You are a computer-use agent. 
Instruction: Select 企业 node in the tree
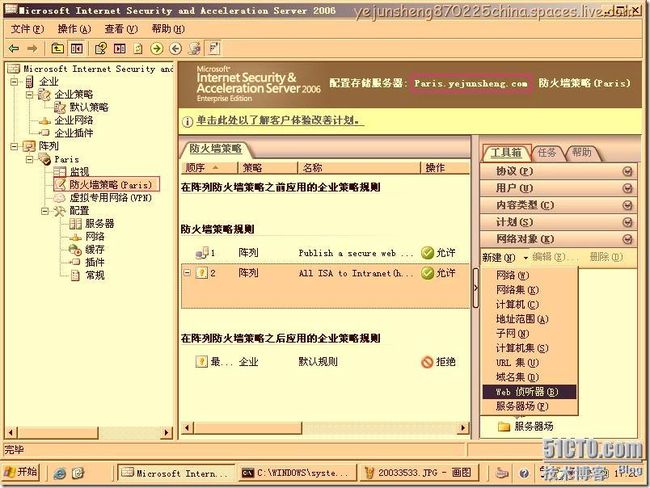point(49,81)
